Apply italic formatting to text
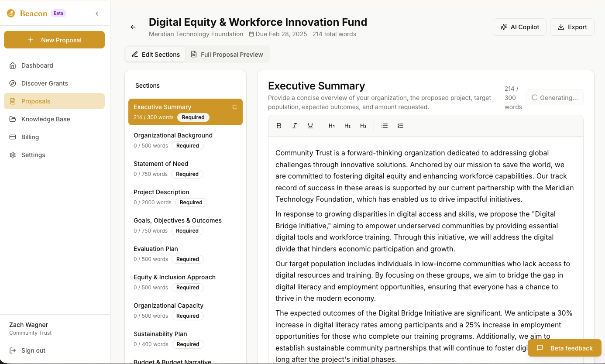605x364 pixels. point(295,126)
